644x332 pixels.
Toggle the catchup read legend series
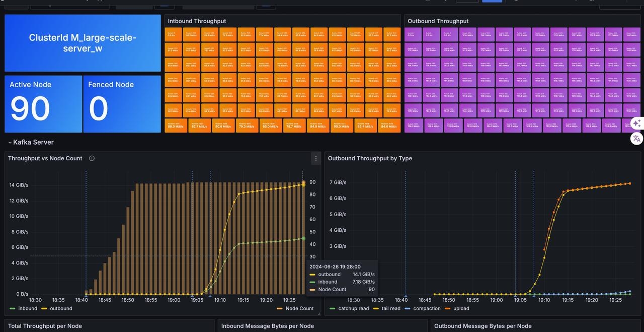coord(353,308)
